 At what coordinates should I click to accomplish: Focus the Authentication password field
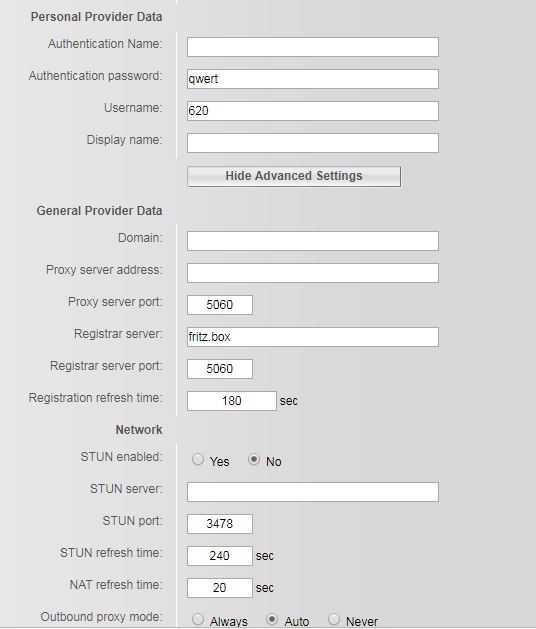(313, 79)
